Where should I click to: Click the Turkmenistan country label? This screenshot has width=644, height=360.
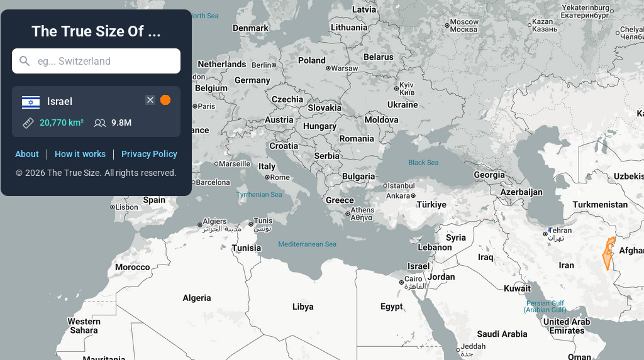pos(600,205)
